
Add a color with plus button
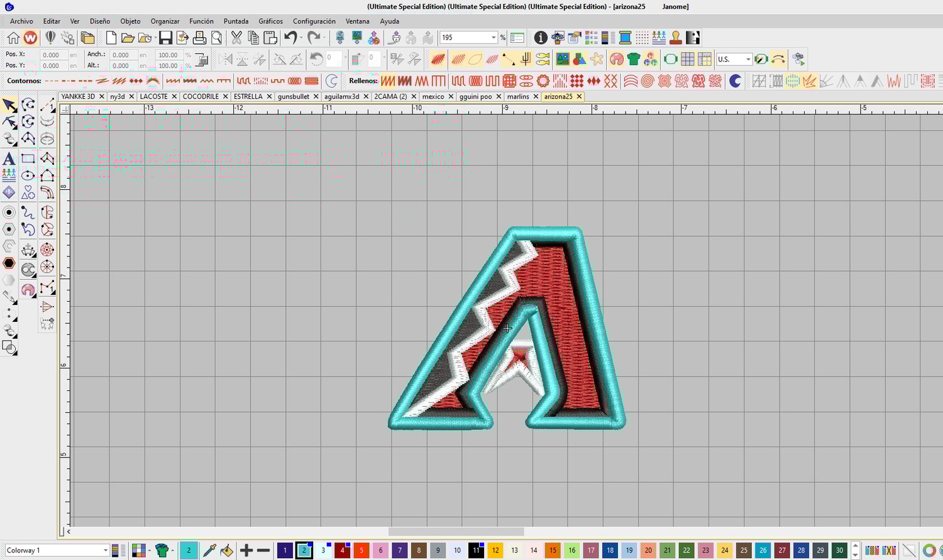click(x=246, y=551)
